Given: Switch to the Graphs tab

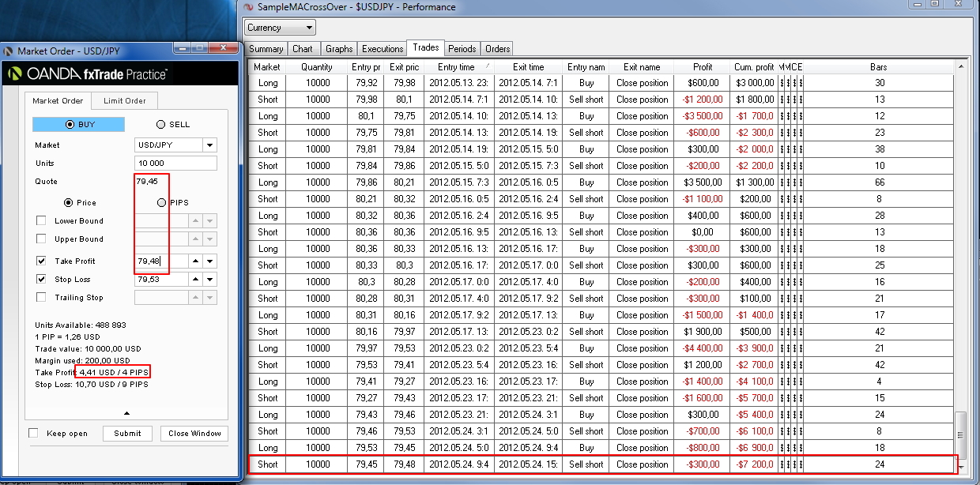Looking at the screenshot, I should 339,48.
